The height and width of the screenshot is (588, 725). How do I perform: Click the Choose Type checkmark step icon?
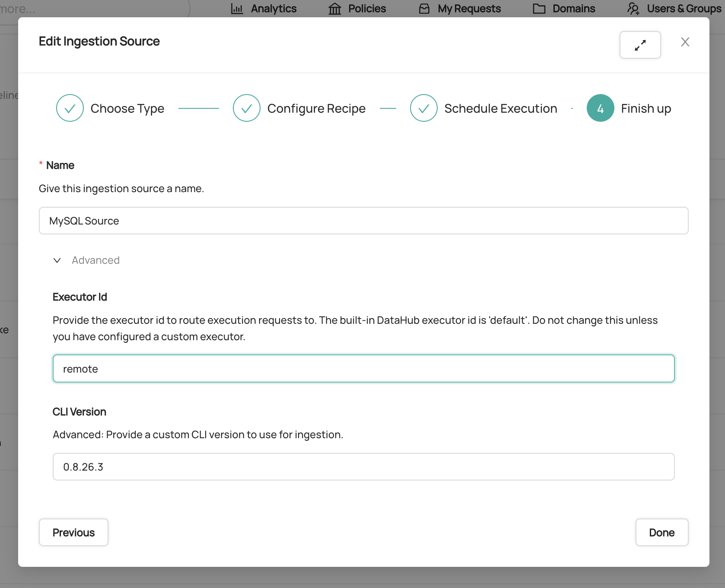pos(70,108)
